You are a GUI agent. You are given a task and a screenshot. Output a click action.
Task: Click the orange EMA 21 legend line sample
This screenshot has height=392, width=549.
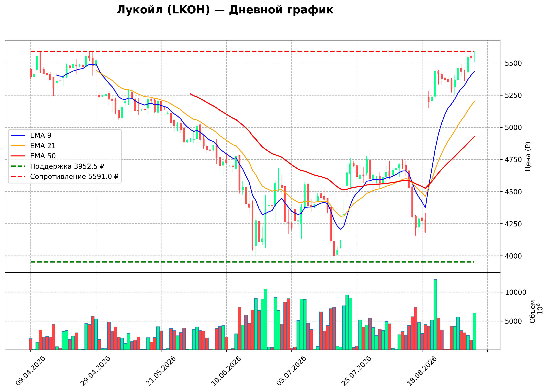point(18,146)
